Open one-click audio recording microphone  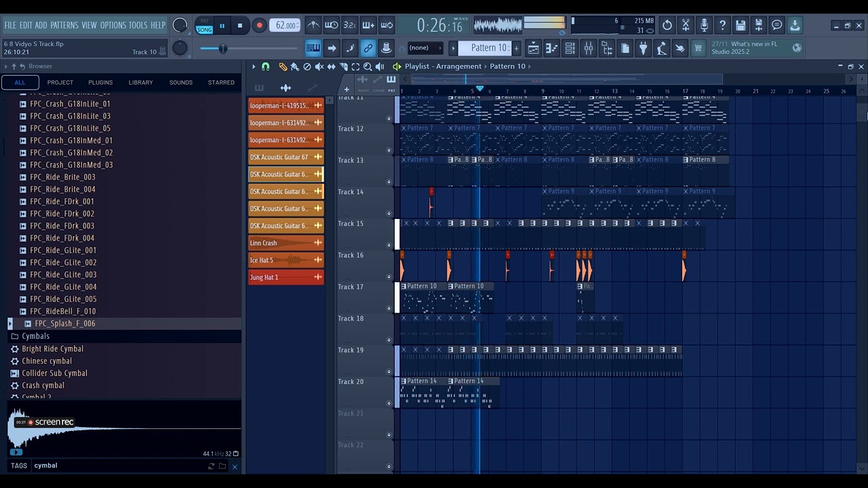(704, 26)
